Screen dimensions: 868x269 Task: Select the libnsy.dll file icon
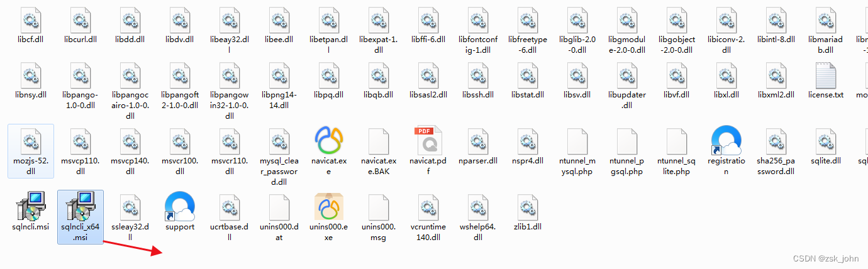click(30, 75)
